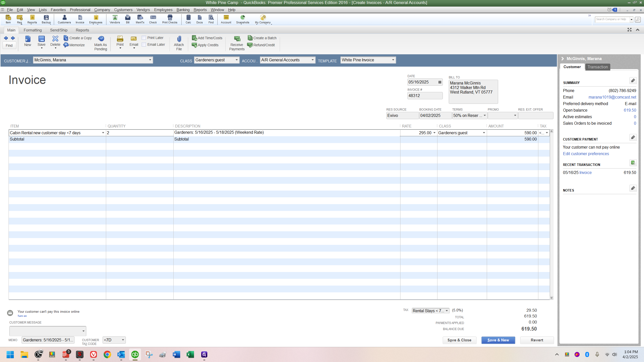
Task: Go to next invoice arrow
Action: click(x=13, y=38)
